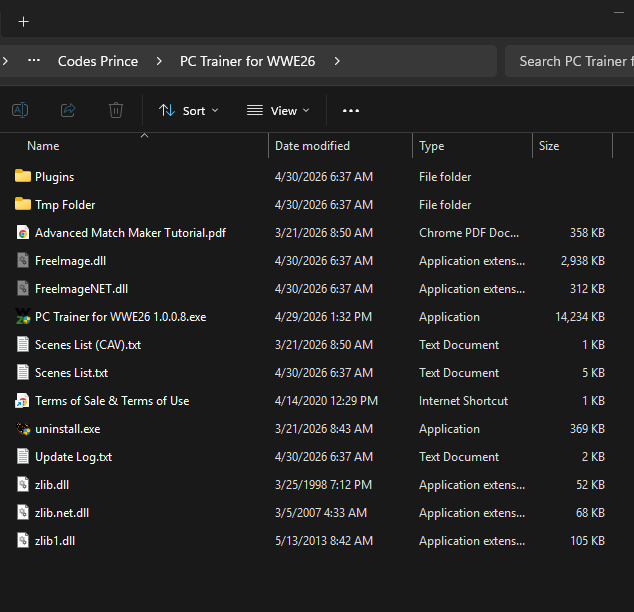Select PC Trainer for WWE26 1.0.0.8.exe name

click(x=120, y=317)
